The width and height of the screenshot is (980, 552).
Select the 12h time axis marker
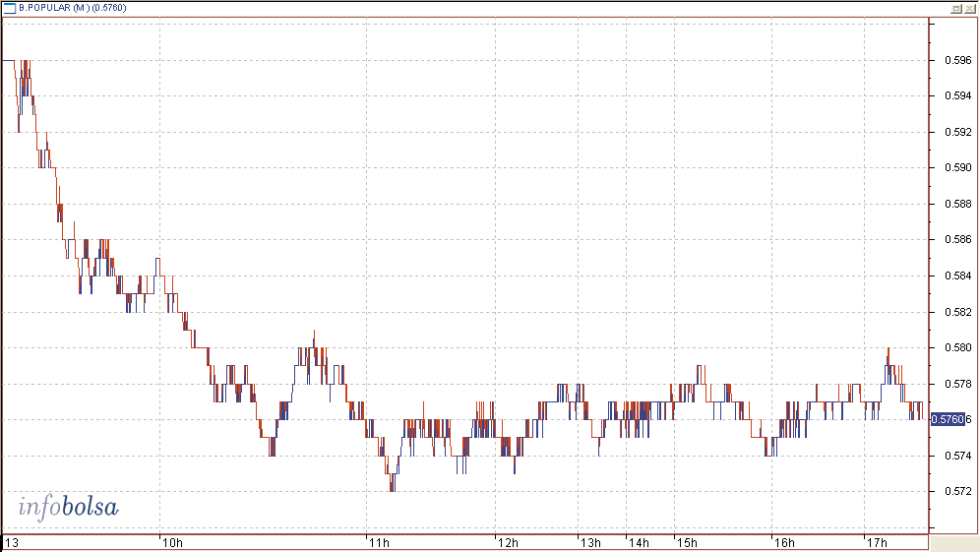pos(508,542)
